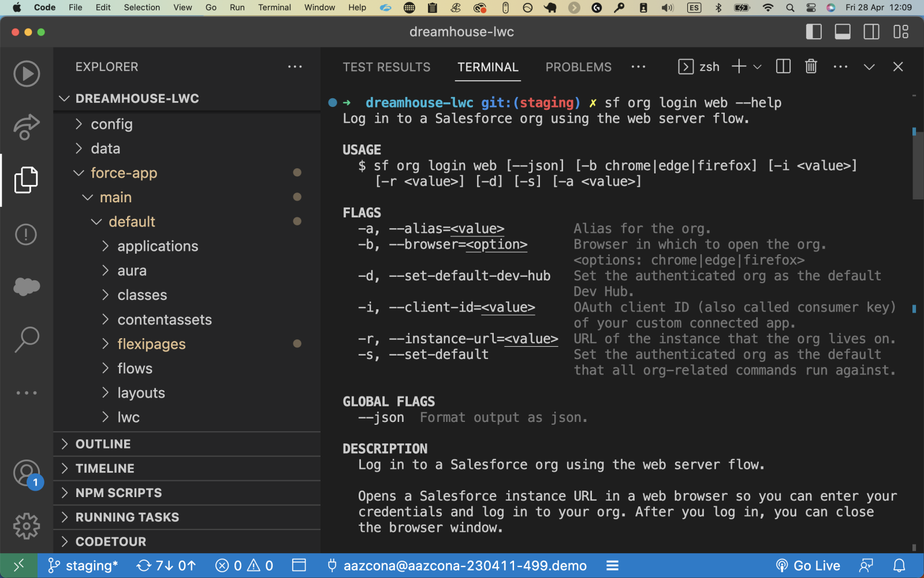Expand the contentassets folder
Image resolution: width=924 pixels, height=578 pixels.
tap(187, 320)
